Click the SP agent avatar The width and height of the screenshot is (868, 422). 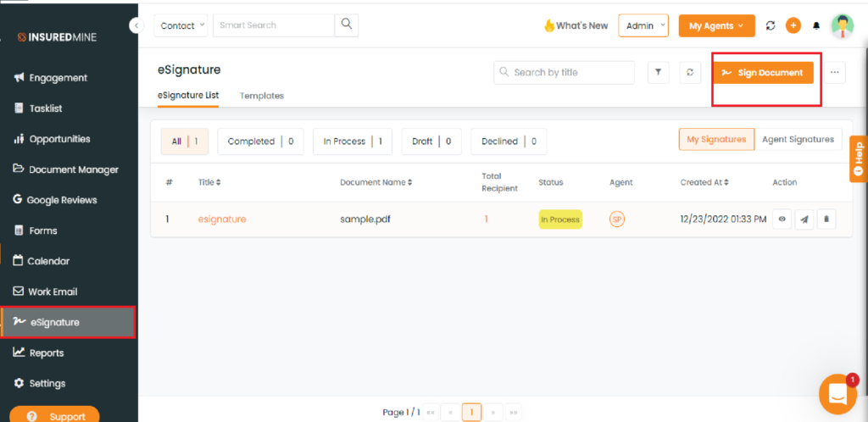[617, 219]
